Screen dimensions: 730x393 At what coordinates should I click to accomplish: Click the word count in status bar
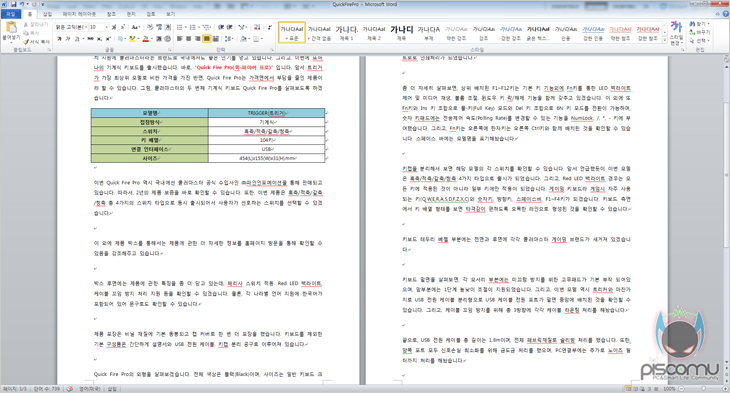click(47, 388)
